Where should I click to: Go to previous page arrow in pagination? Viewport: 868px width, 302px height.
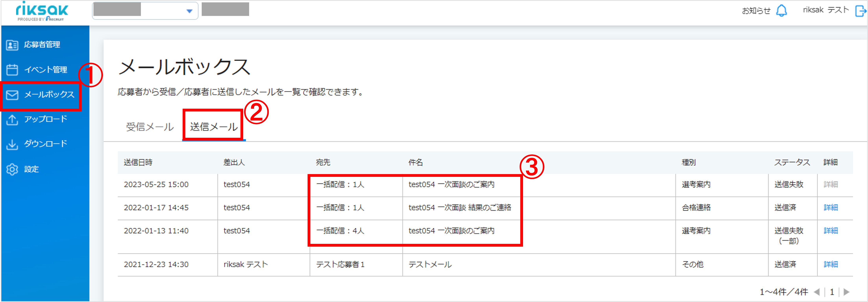click(x=816, y=292)
